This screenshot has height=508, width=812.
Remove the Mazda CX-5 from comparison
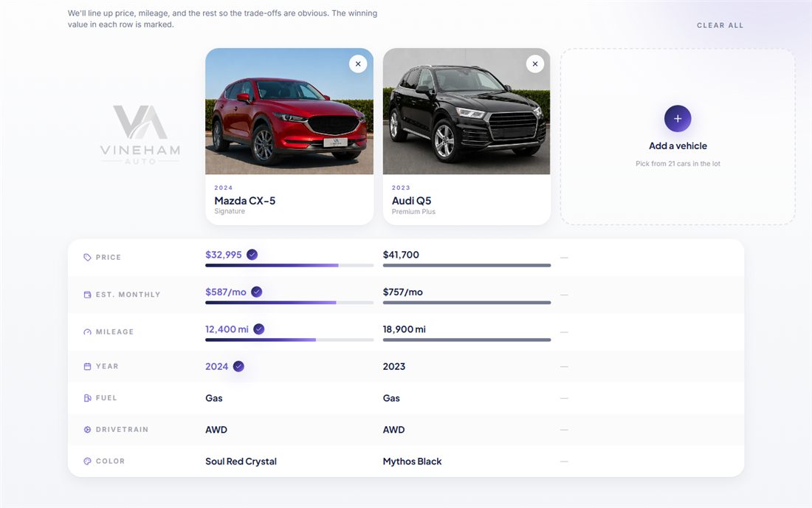pos(358,64)
